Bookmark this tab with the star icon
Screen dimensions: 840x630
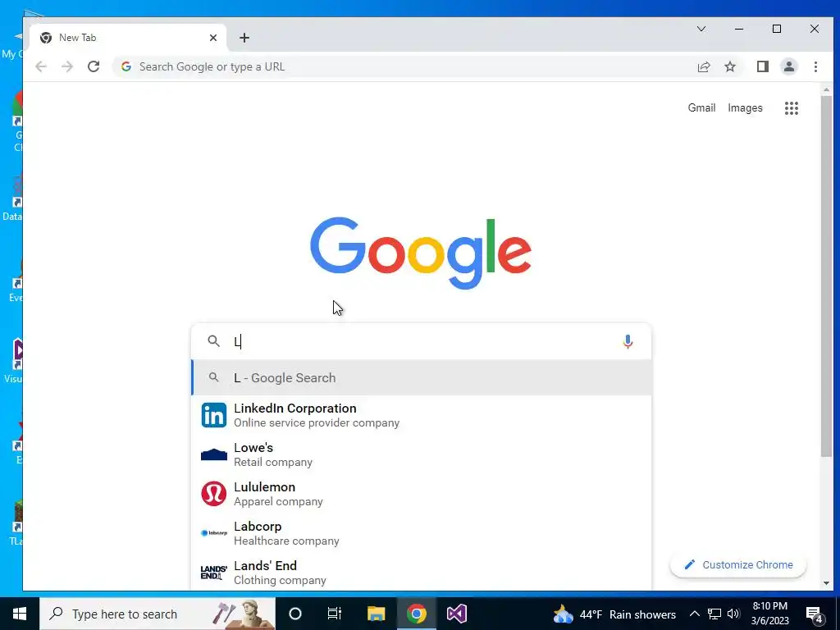pyautogui.click(x=729, y=66)
